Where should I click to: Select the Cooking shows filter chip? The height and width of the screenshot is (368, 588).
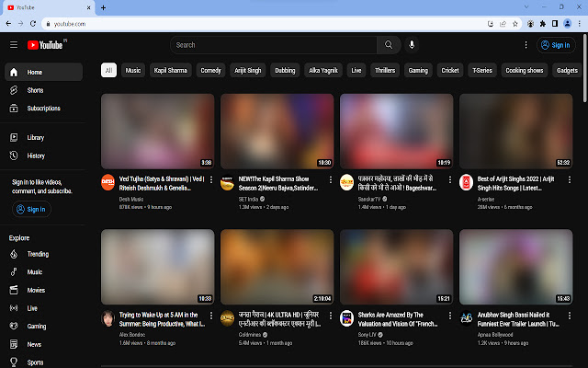point(525,70)
